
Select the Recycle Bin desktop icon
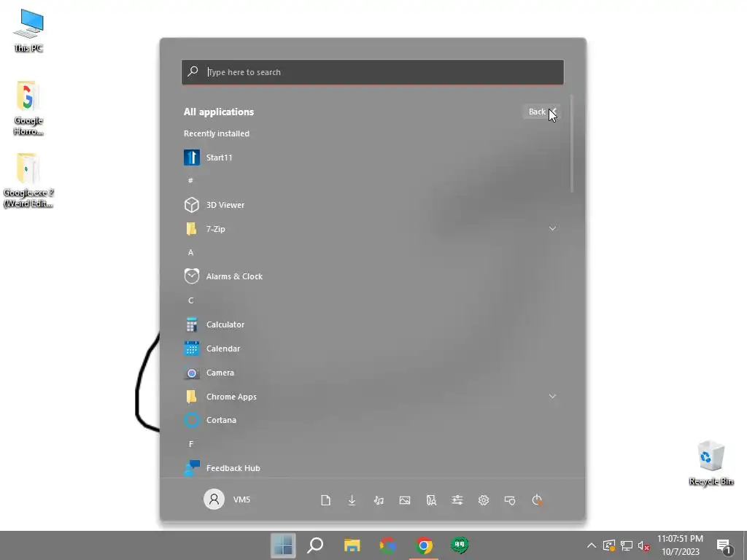(711, 464)
